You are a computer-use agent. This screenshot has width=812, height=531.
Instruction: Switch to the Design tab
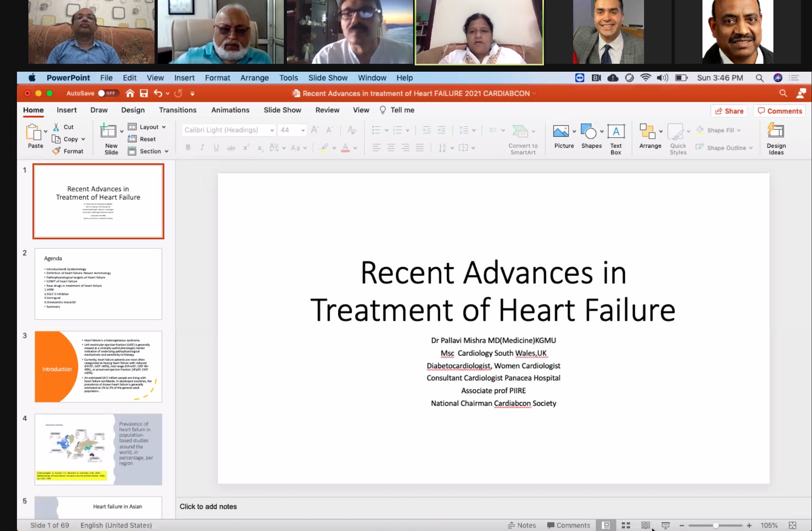point(133,110)
